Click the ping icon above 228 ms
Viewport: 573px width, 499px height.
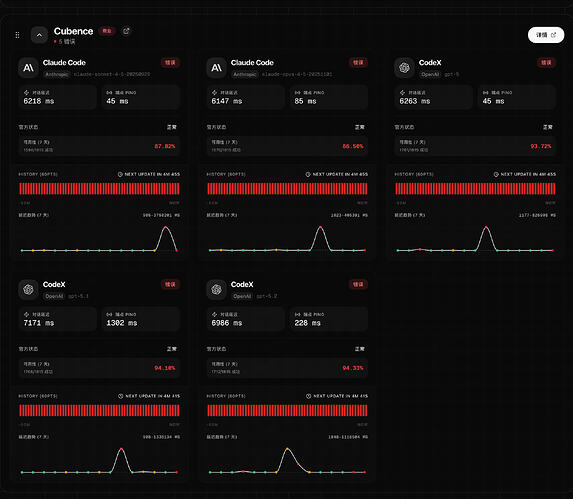(297, 315)
